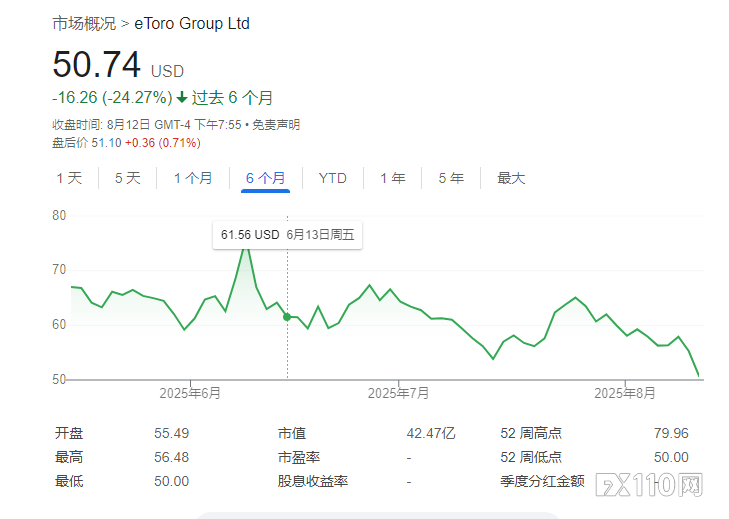Click the 61.56 USD chart tooltip

(287, 235)
